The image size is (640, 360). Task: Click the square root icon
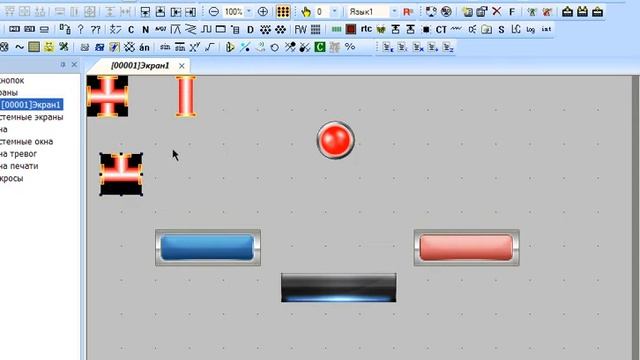[210, 47]
